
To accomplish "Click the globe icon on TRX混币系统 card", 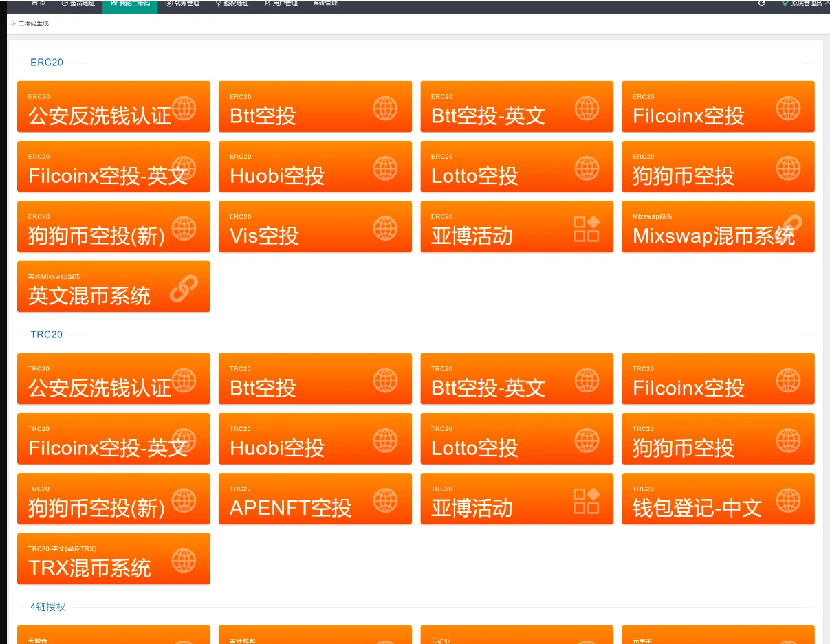I will click(184, 560).
